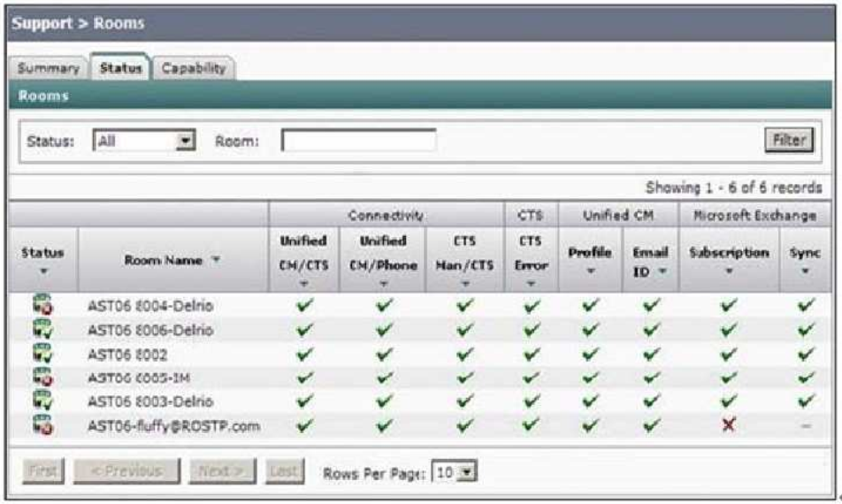Click Profile checkmark for AST06 8004-Delrio
The image size is (842, 504).
point(590,305)
